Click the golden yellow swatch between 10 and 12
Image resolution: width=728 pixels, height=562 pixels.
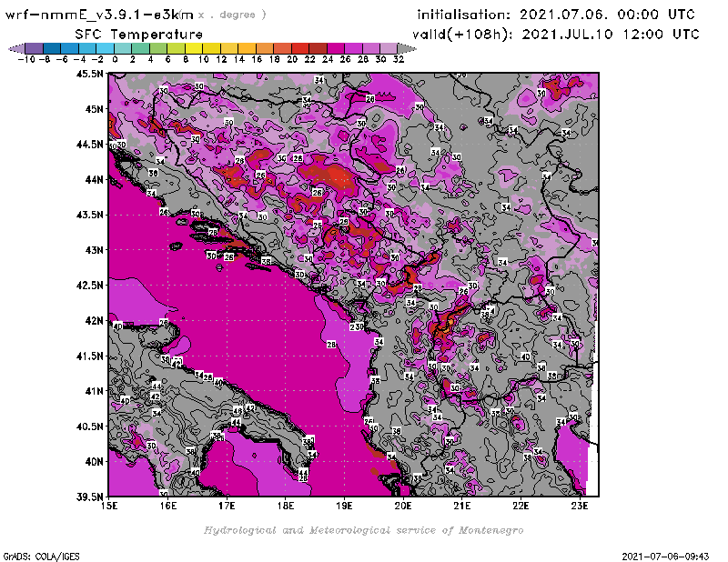pos(211,48)
